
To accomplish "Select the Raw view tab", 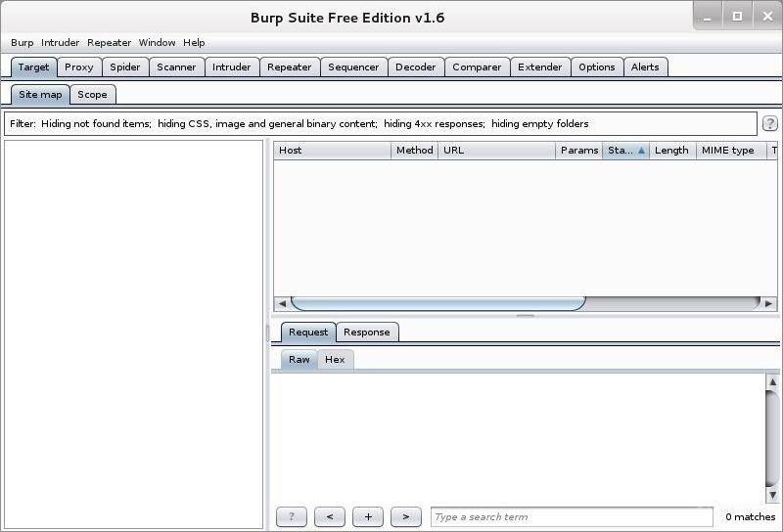I will pos(299,359).
